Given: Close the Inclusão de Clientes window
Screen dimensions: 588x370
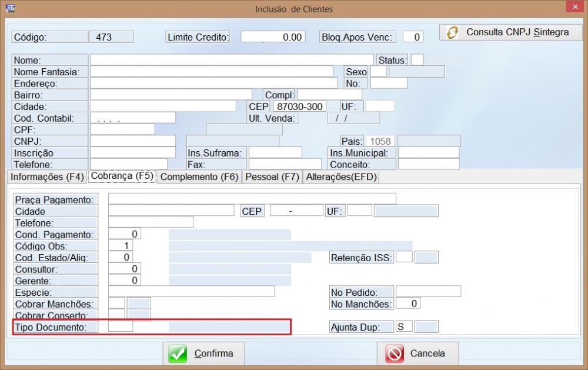Looking at the screenshot, I should click(573, 8).
